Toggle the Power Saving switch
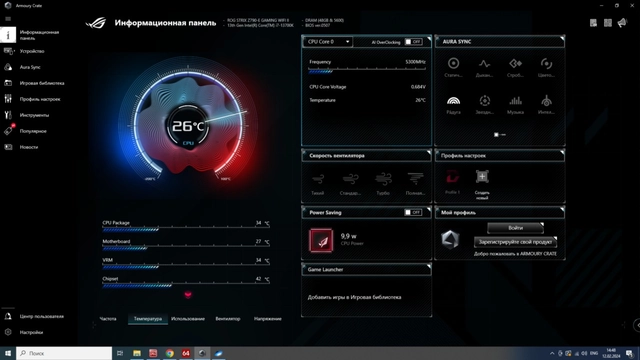The image size is (640, 360). tap(413, 212)
